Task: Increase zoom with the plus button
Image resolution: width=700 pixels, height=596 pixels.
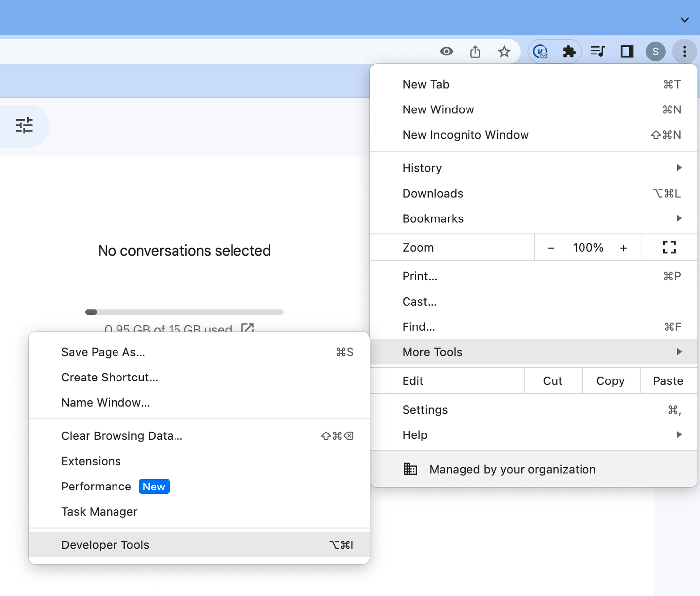Action: [623, 247]
